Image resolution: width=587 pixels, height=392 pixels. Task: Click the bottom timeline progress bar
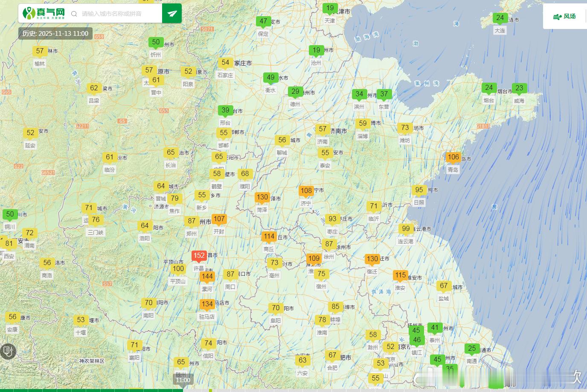coord(293,390)
